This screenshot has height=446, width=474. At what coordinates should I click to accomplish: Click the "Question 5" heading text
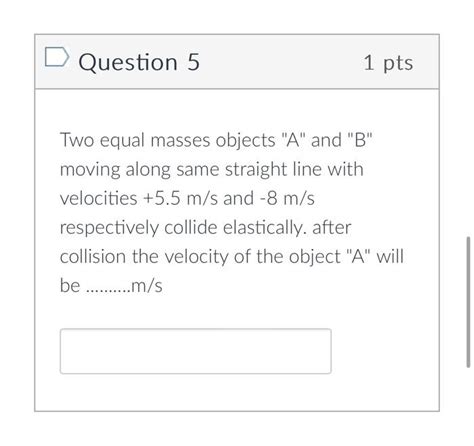pyautogui.click(x=139, y=62)
